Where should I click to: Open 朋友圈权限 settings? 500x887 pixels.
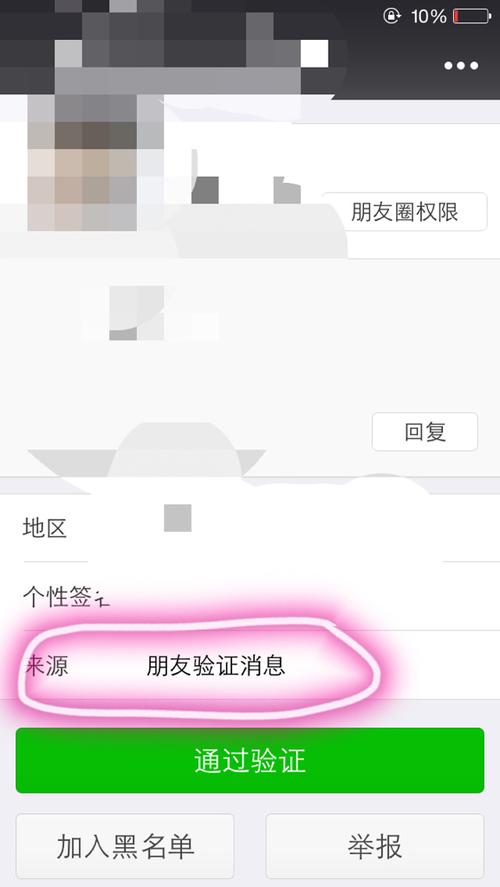point(404,212)
